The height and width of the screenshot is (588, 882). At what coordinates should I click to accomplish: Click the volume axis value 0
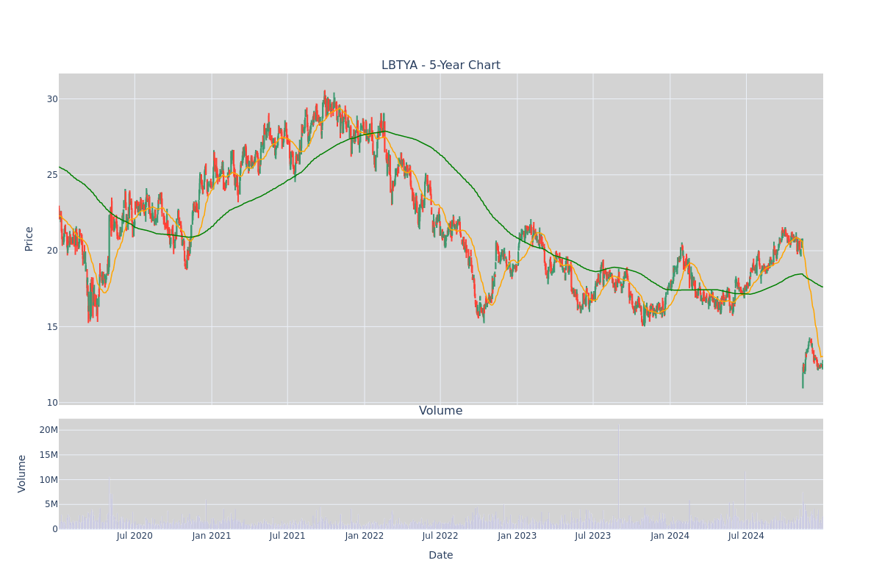[x=55, y=529]
